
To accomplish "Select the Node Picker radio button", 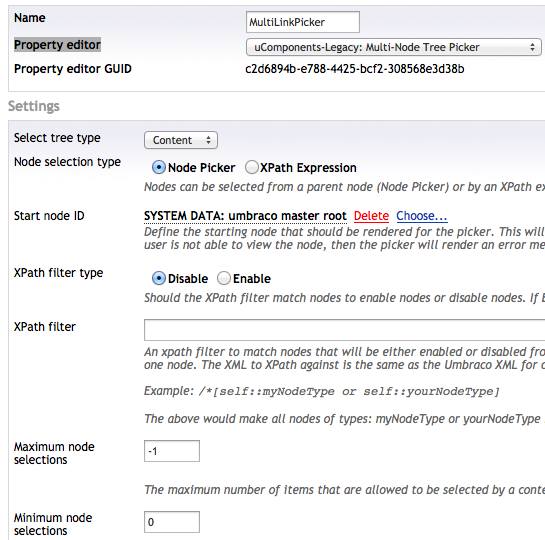I will pyautogui.click(x=158, y=167).
